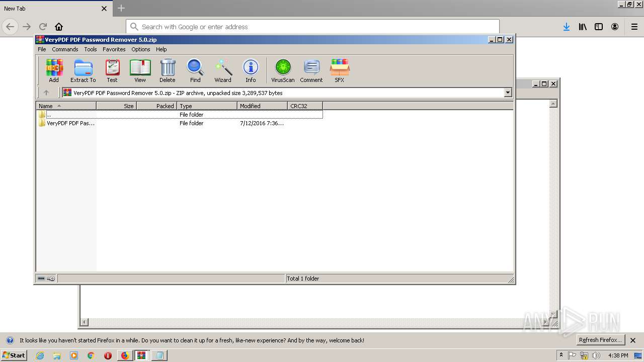Launch Chrome from the taskbar
This screenshot has height=362, width=644.
tap(91, 355)
